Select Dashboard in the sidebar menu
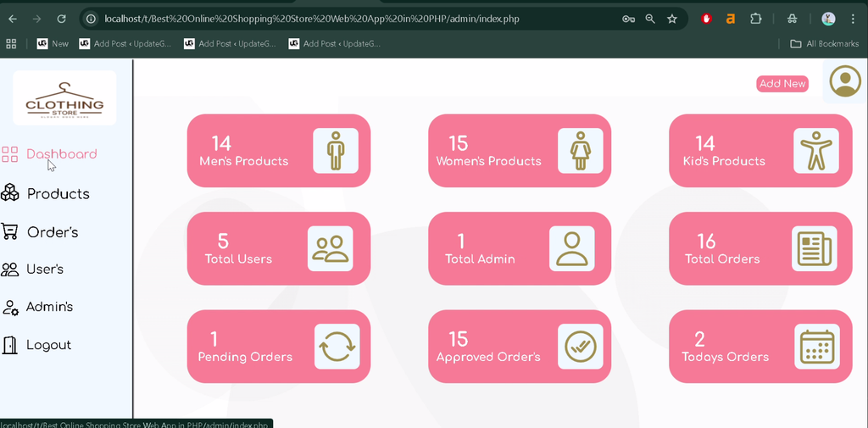This screenshot has width=868, height=428. [61, 154]
